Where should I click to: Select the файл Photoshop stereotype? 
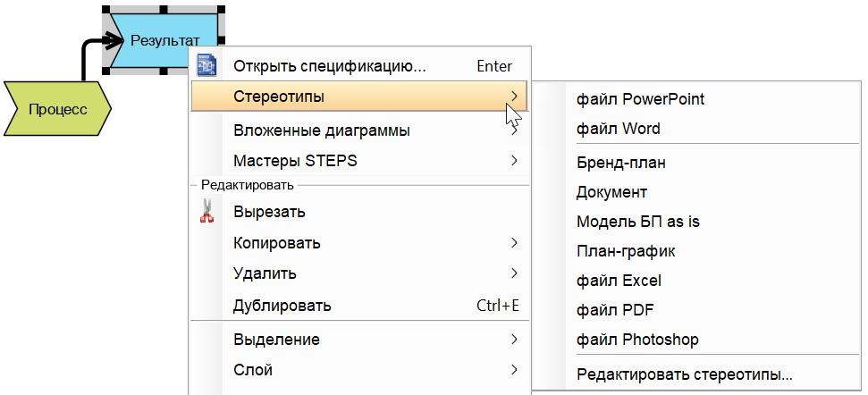(637, 340)
